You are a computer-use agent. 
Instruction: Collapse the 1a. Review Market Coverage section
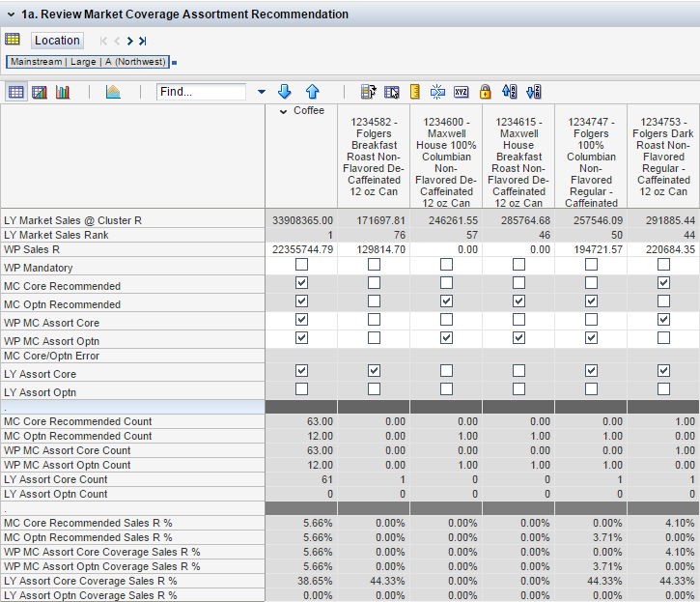pos(11,14)
